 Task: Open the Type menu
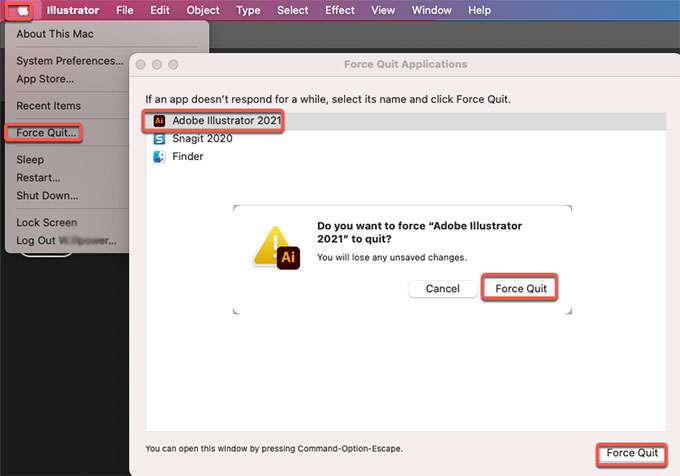(x=248, y=10)
